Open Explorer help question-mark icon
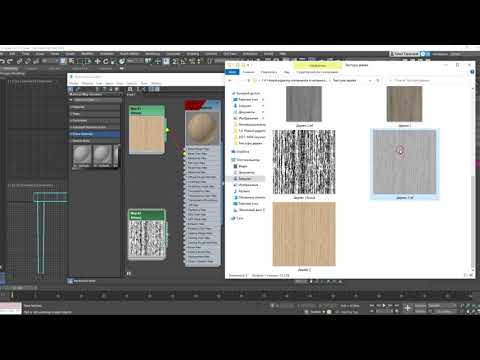Image resolution: width=480 pixels, height=360 pixels. (x=472, y=72)
